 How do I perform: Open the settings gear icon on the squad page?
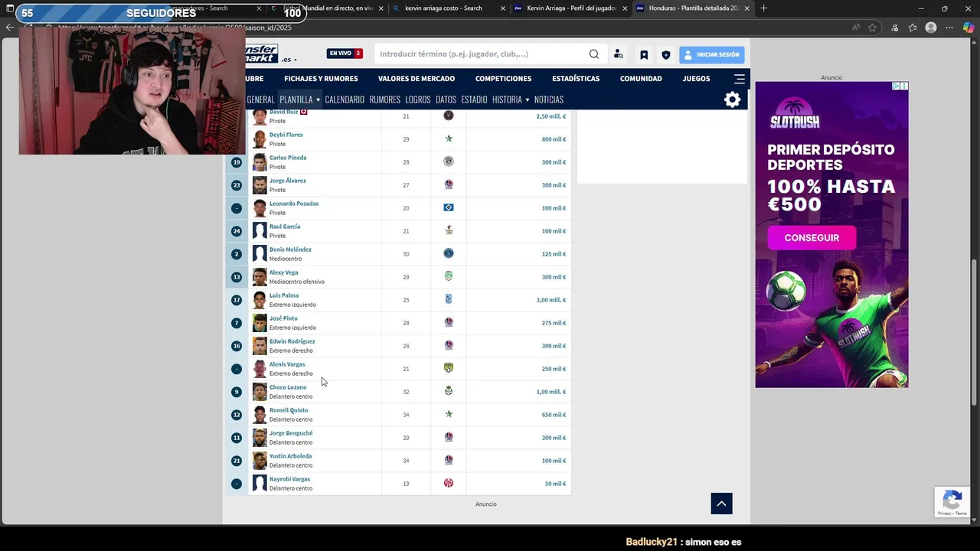(733, 99)
